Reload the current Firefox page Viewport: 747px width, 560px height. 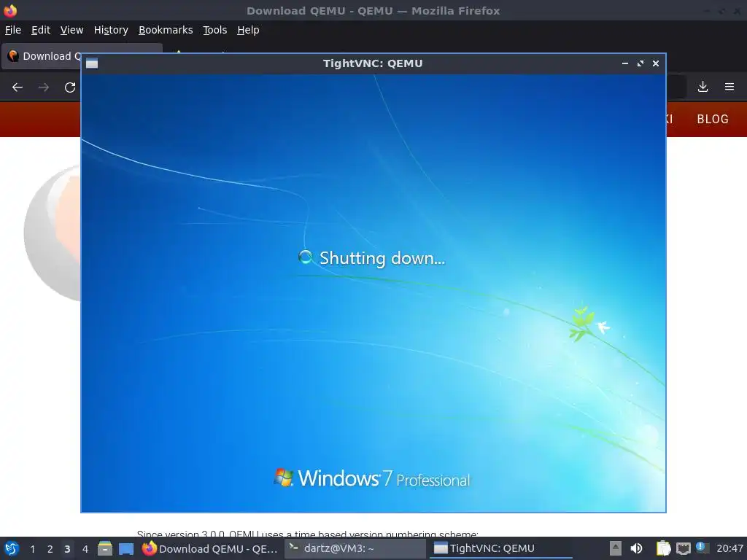(x=70, y=87)
